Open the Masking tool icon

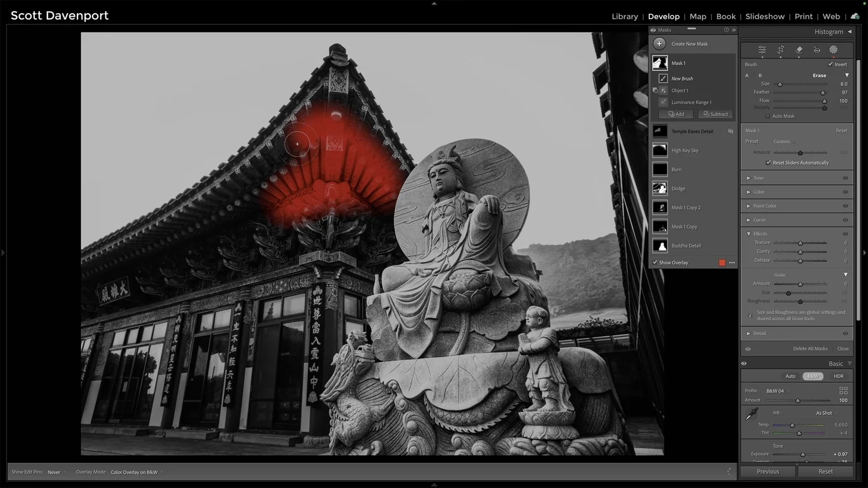coord(833,50)
